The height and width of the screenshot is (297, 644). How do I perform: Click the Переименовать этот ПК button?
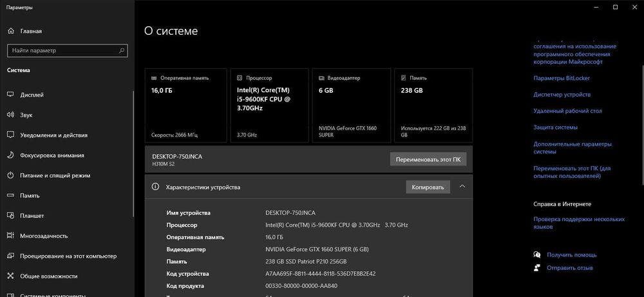point(428,159)
